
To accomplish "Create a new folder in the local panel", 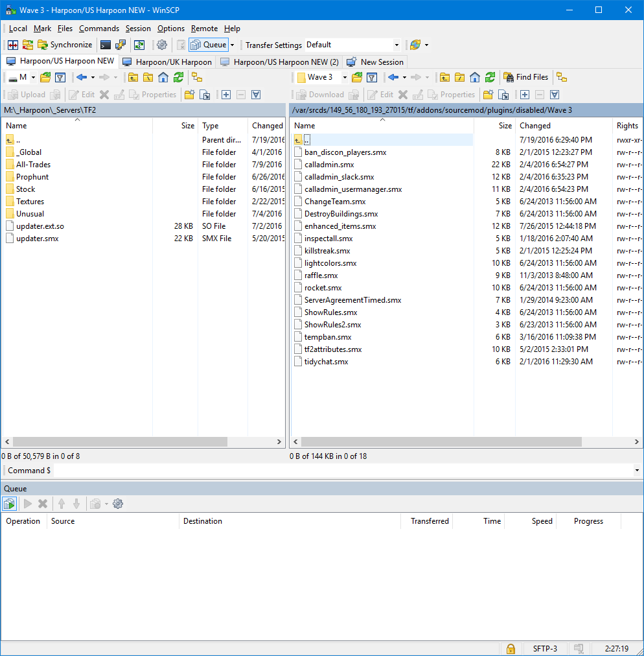I will click(189, 95).
